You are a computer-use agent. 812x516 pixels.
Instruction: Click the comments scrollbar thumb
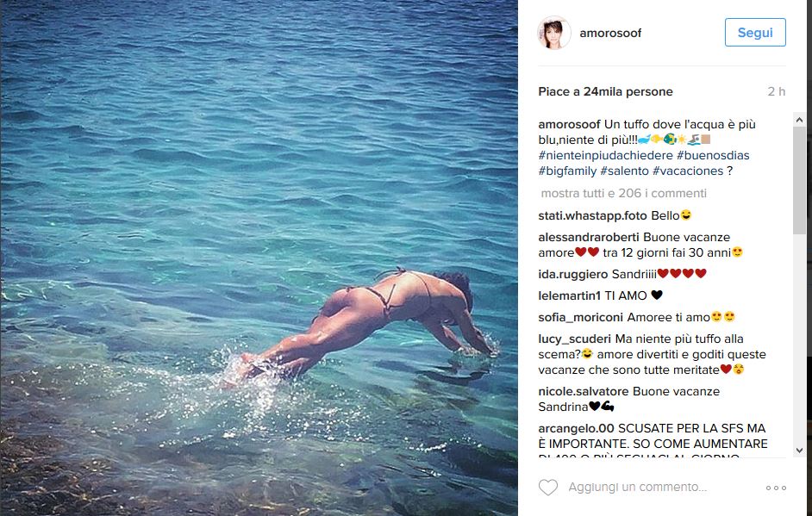799,180
